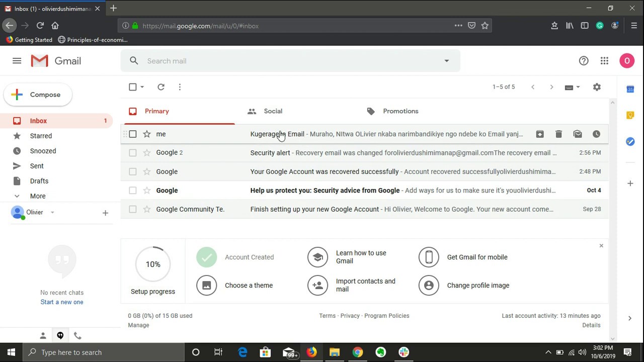Open Gmail settings gear
Screen dimensions: 644x362
pos(597,87)
